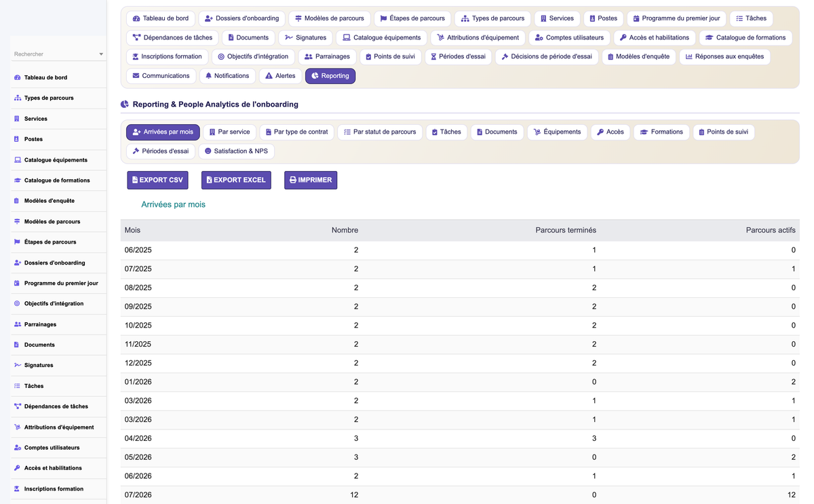Click the envelope icon on Communications tab

pyautogui.click(x=136, y=76)
